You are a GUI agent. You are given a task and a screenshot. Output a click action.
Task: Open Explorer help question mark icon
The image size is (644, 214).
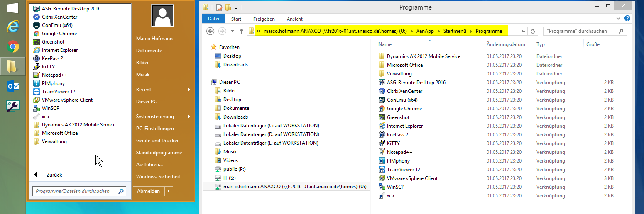coord(627,19)
